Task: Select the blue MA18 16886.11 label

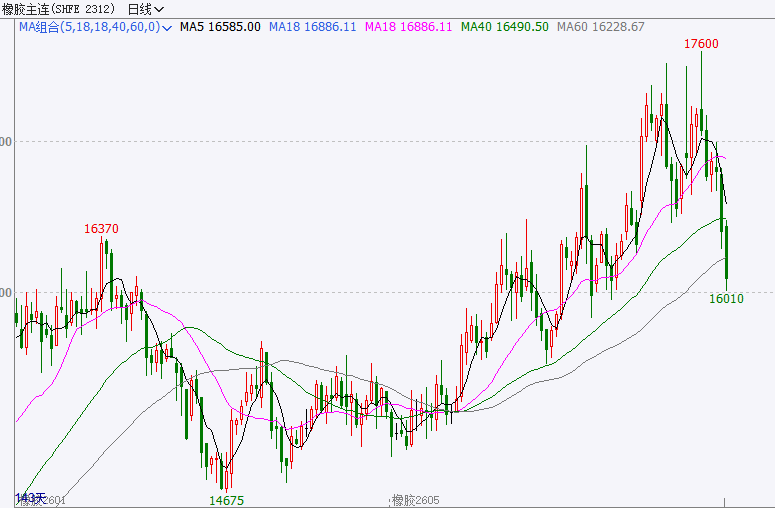Action: click(312, 27)
